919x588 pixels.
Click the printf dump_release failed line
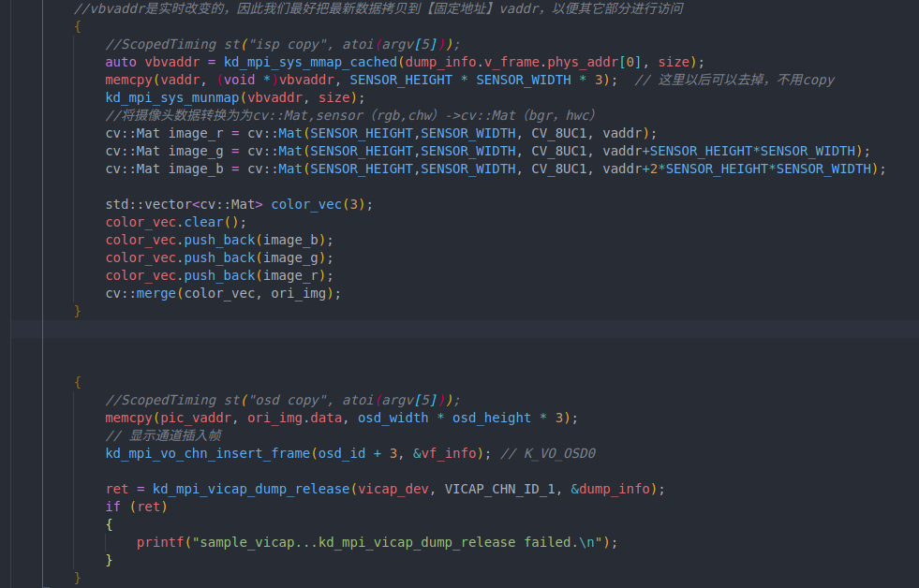(x=377, y=542)
